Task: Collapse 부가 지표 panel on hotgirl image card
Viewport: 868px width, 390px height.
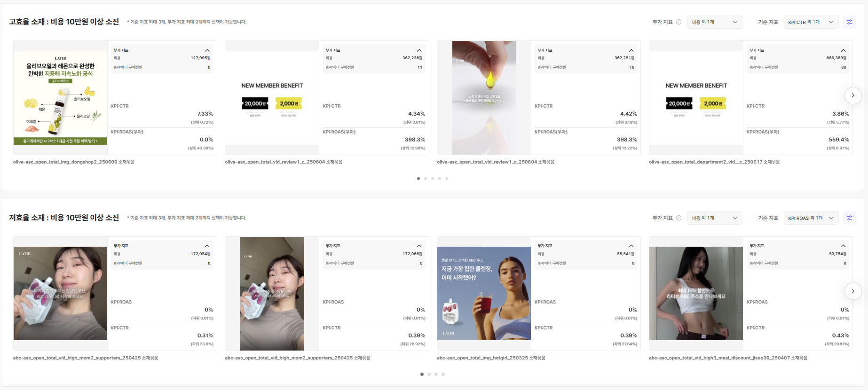Action: click(x=631, y=246)
